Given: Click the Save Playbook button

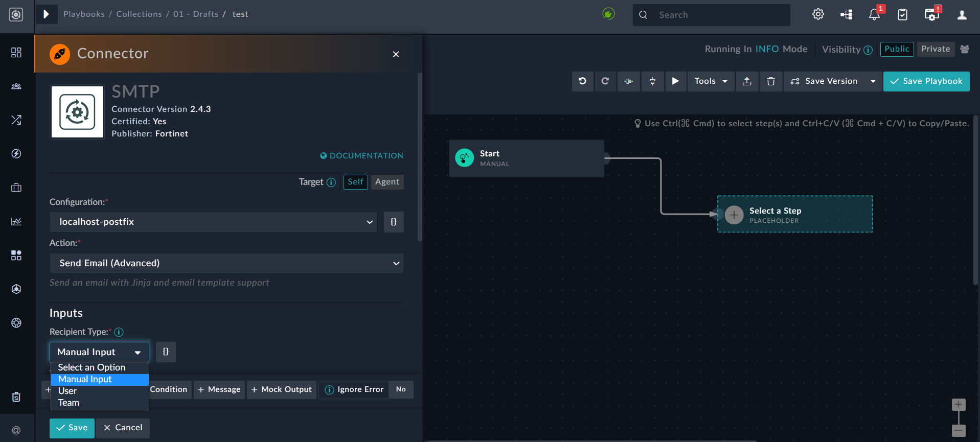Looking at the screenshot, I should [x=926, y=81].
